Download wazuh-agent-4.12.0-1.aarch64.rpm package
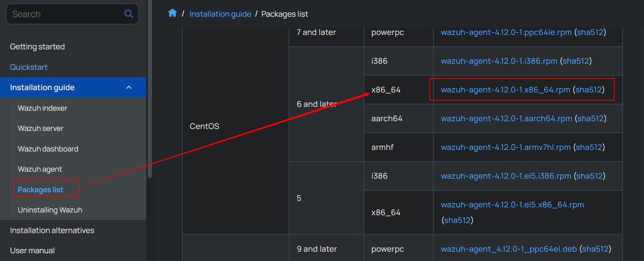Screen dimensions: 644x261 click(x=506, y=118)
